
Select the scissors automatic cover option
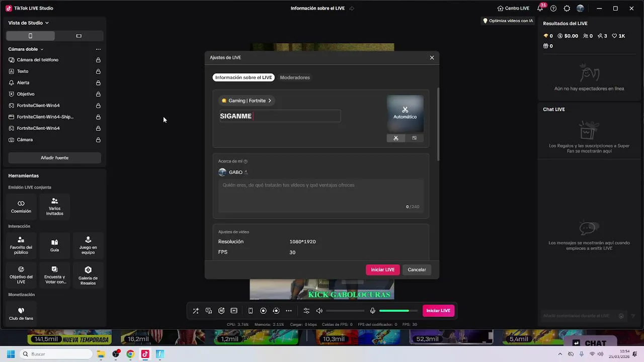tap(396, 138)
